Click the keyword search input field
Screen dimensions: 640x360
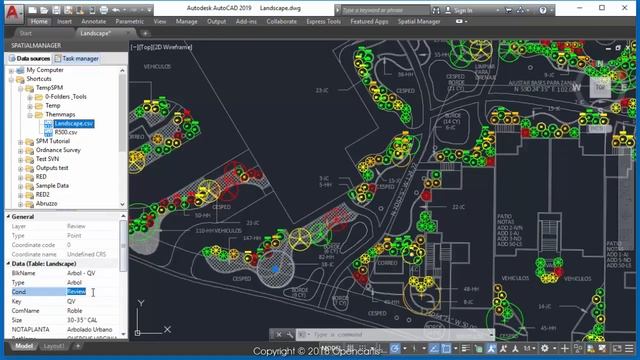pyautogui.click(x=385, y=10)
